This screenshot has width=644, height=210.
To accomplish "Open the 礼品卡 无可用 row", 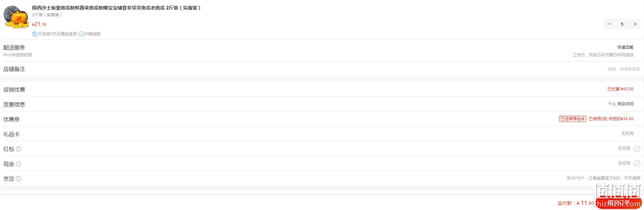I will [322, 134].
